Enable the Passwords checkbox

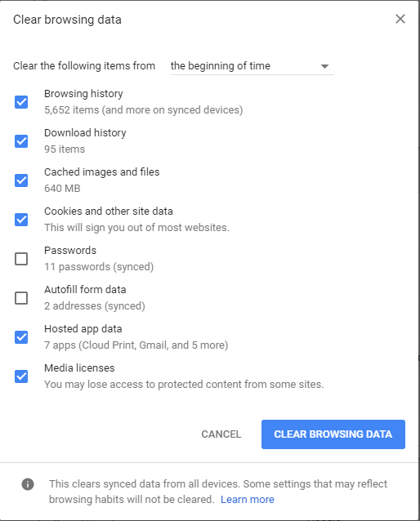21,259
